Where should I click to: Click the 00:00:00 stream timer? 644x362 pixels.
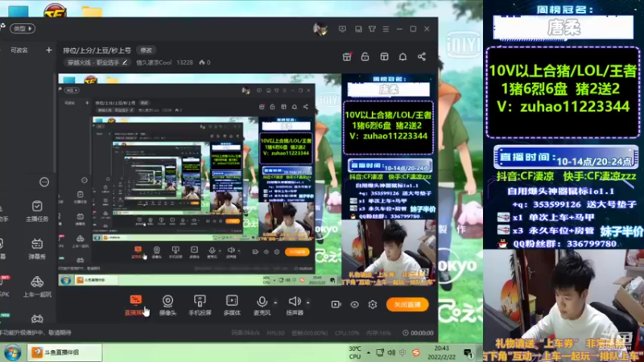pyautogui.click(x=418, y=333)
